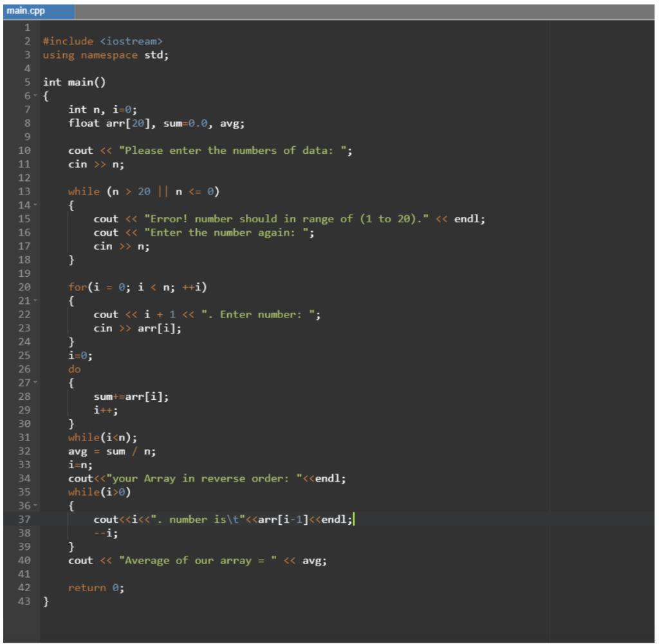Click 'while (n > 20 || n <= 0)' condition
The height and width of the screenshot is (644, 659).
(144, 192)
